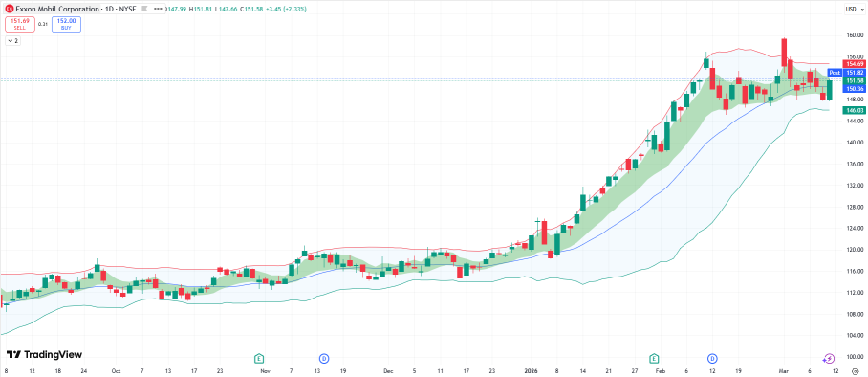Click the 152.00 BUY button

pyautogui.click(x=66, y=24)
